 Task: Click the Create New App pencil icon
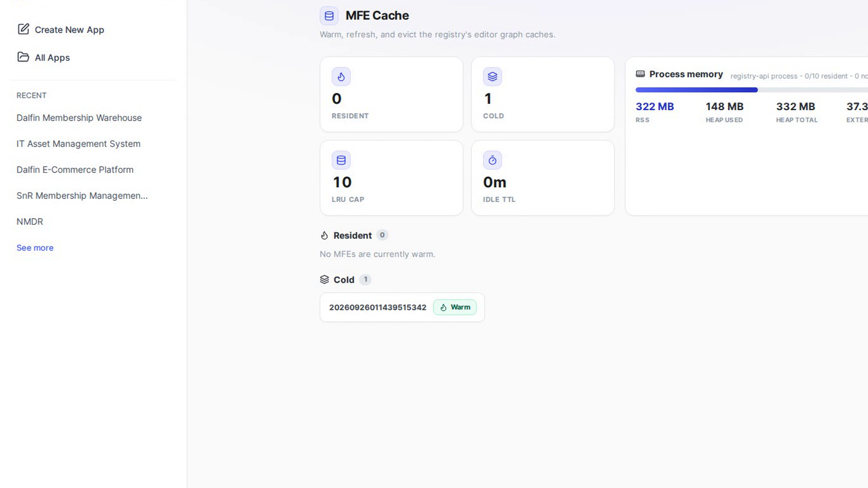click(23, 29)
